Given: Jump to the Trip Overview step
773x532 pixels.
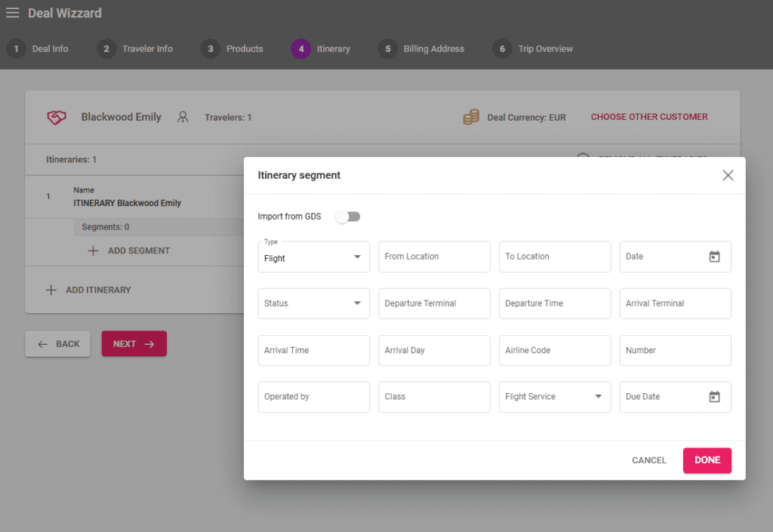Looking at the screenshot, I should 533,49.
